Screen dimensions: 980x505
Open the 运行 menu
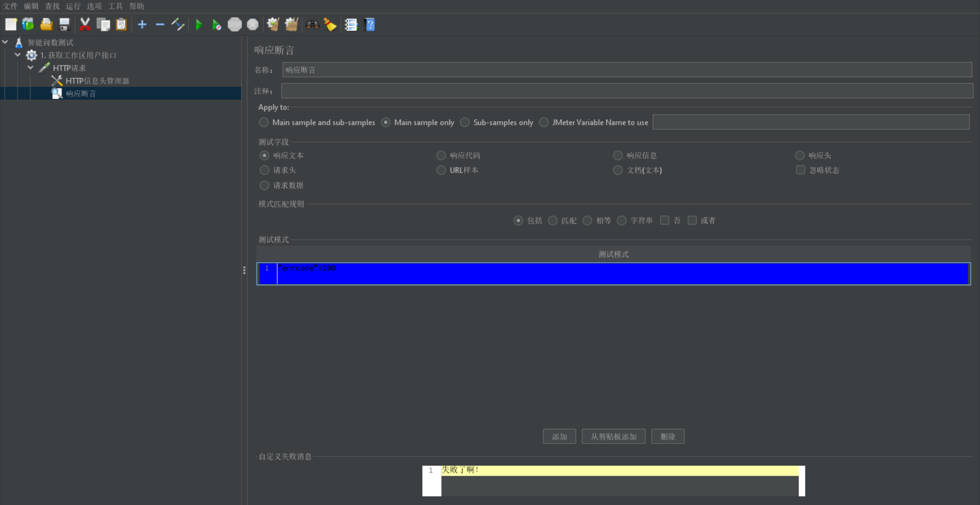(73, 6)
